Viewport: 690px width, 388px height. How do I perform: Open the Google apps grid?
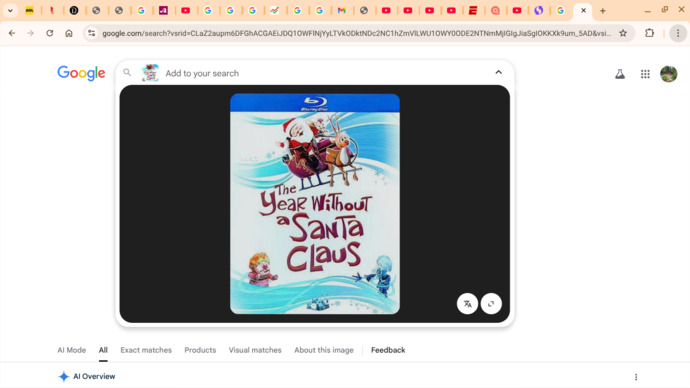645,74
